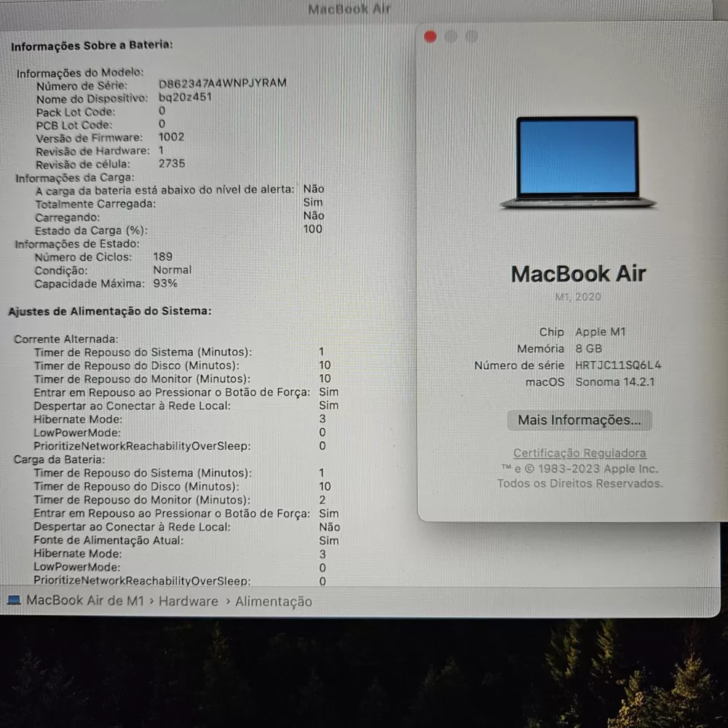Click the Condição value Normal
This screenshot has height=728, width=728.
pos(173,270)
